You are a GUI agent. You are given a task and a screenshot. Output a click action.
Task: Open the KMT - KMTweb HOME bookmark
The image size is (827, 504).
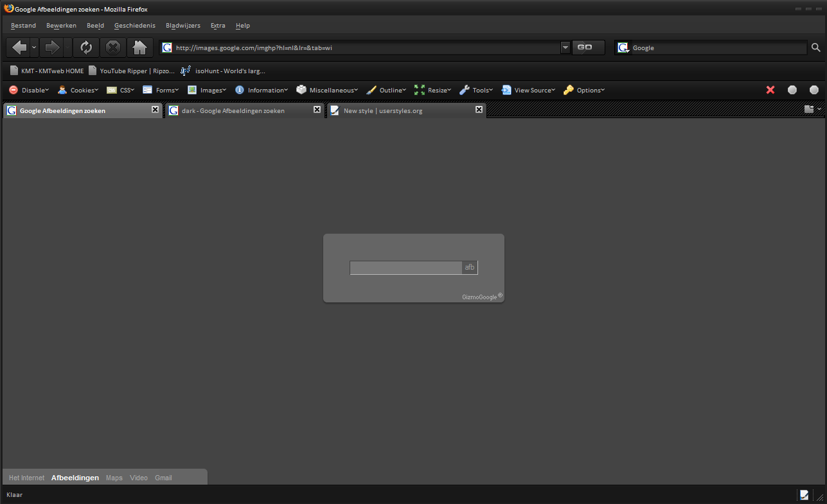[x=46, y=71]
